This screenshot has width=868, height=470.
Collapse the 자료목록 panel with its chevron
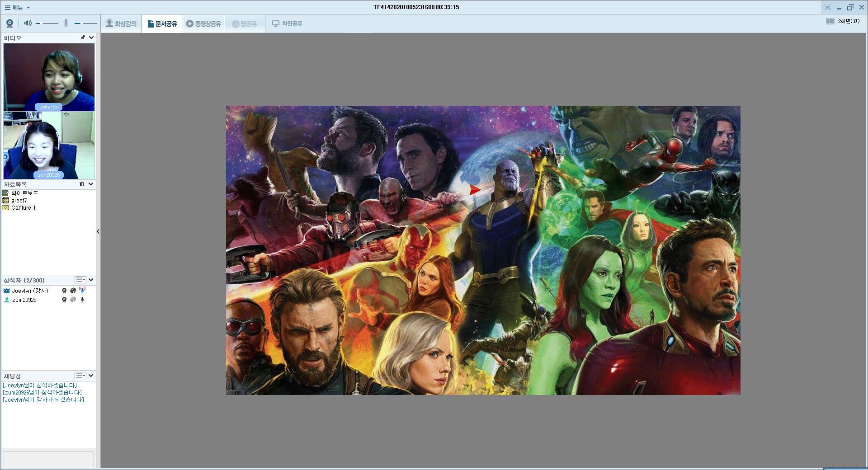[91, 184]
